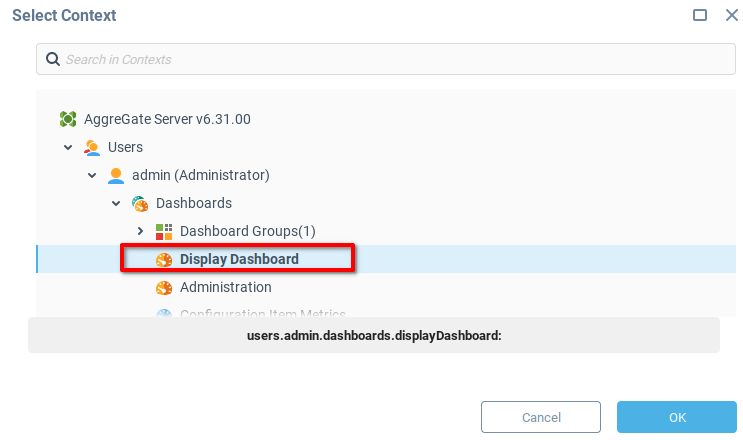Click the Administration dashboard icon

click(164, 287)
